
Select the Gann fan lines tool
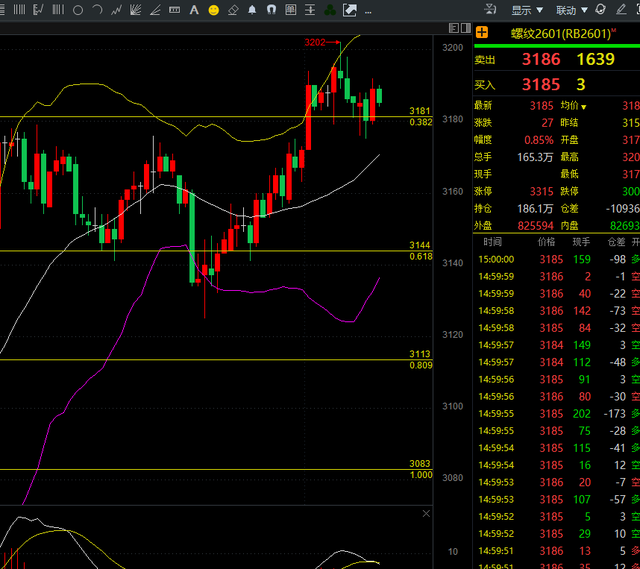pyautogui.click(x=136, y=10)
